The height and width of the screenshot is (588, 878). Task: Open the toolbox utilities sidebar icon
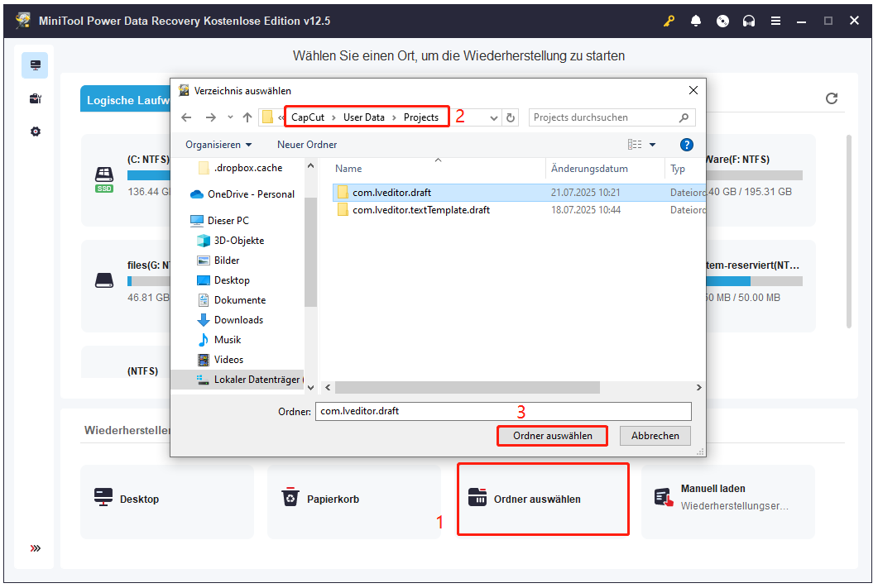[x=36, y=99]
